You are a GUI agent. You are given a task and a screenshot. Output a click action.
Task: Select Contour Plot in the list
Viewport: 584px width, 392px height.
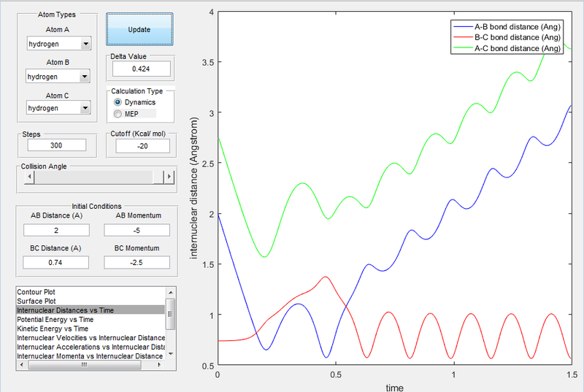(90, 292)
